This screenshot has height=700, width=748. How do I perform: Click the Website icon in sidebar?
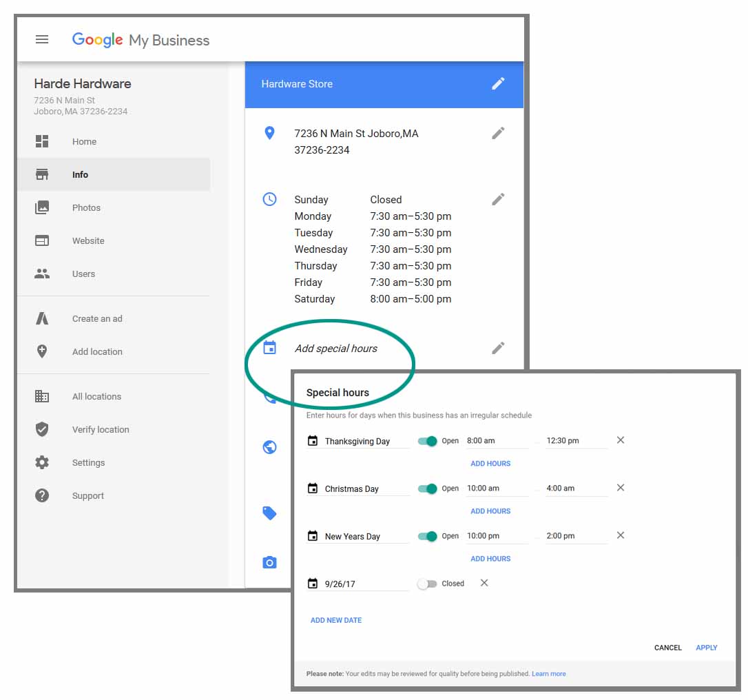(x=42, y=240)
